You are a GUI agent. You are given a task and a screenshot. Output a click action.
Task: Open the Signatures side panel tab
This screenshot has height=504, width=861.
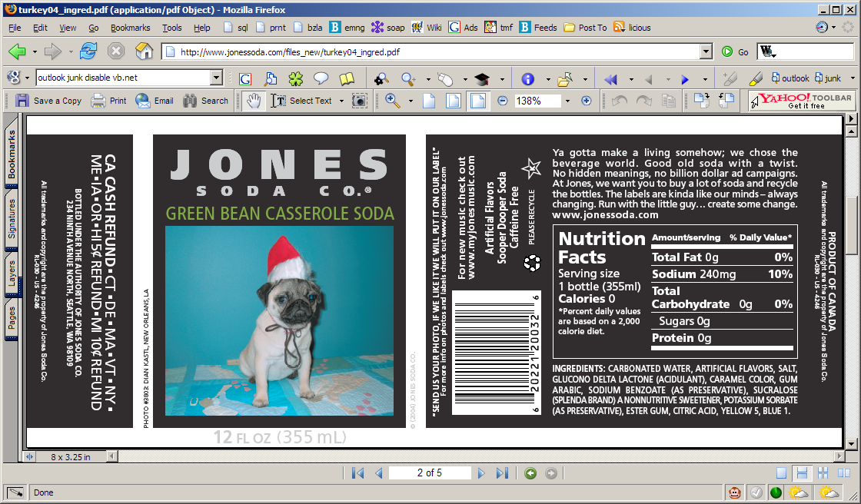click(x=12, y=218)
